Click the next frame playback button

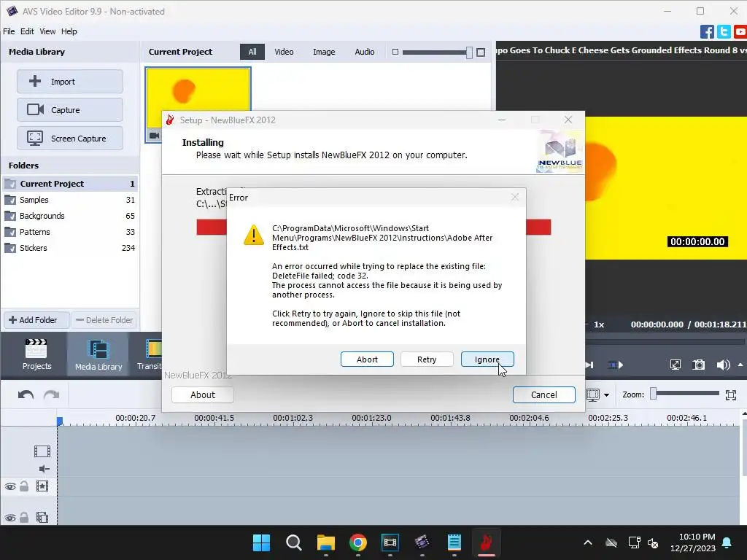pyautogui.click(x=589, y=365)
